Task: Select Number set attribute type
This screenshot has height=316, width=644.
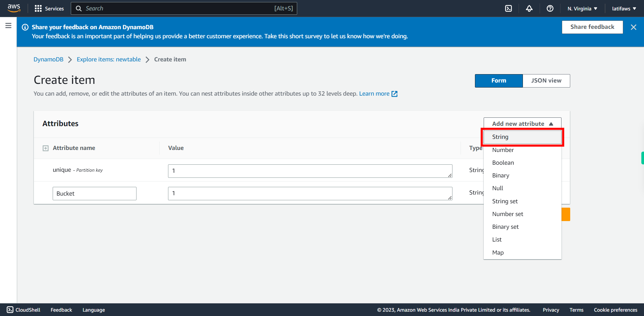Action: tap(522, 214)
